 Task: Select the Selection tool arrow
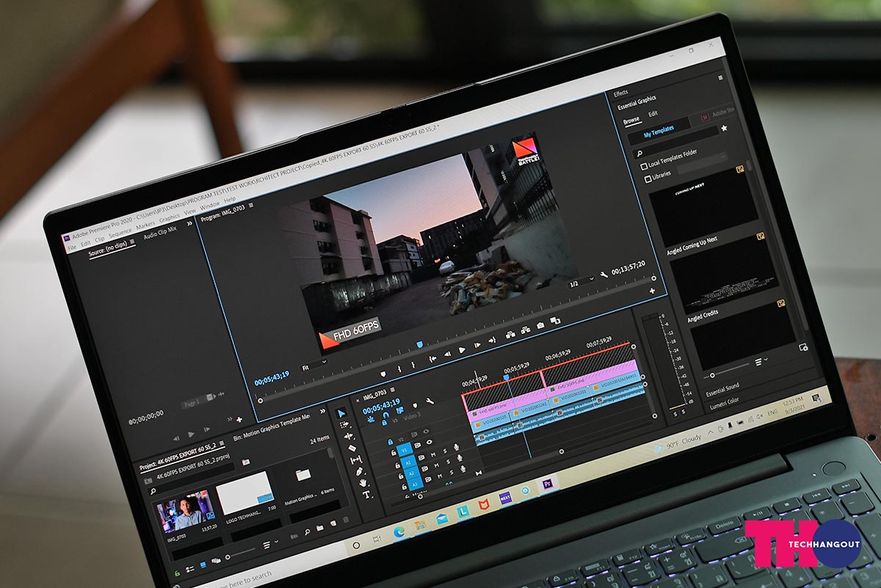pos(341,414)
